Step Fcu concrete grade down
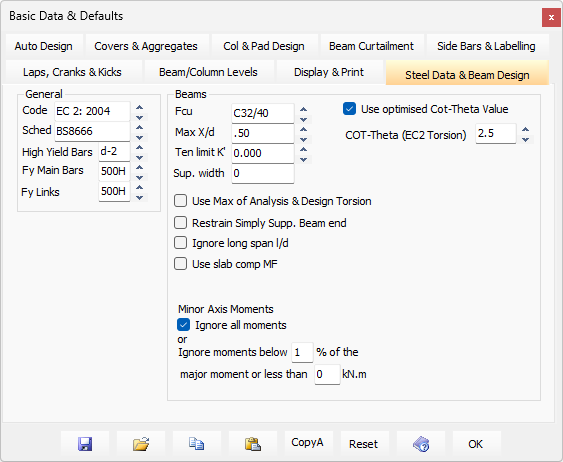Image resolution: width=563 pixels, height=462 pixels. (303, 120)
